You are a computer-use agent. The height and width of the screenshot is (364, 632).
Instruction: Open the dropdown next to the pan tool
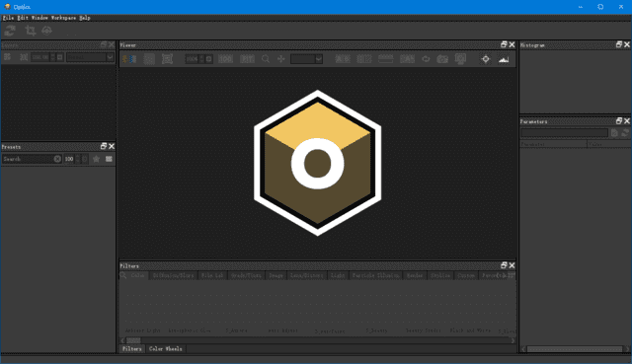tap(306, 59)
